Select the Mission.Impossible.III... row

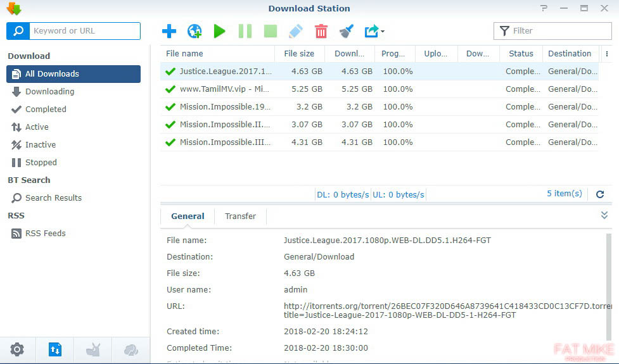point(380,142)
